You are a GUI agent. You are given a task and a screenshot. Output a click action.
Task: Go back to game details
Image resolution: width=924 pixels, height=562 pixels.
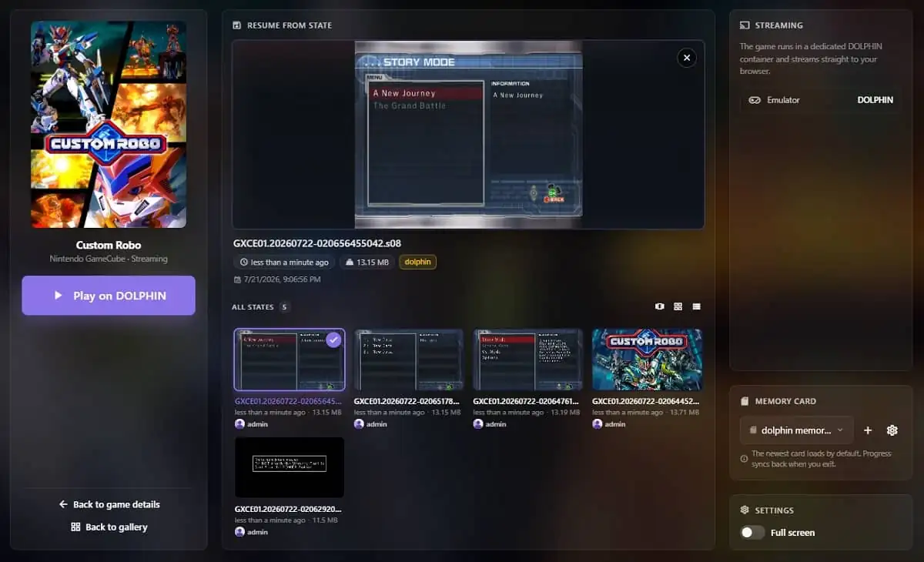pyautogui.click(x=109, y=504)
